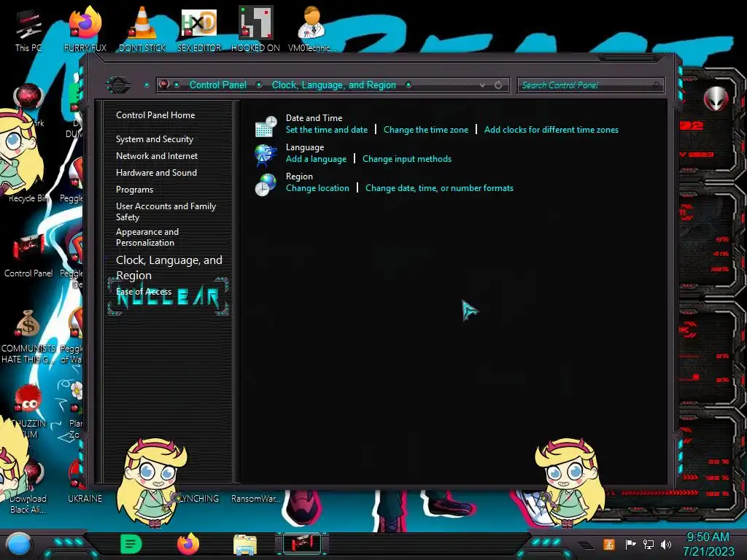Click Add clocks for different time zones
The width and height of the screenshot is (747, 560).
point(551,130)
